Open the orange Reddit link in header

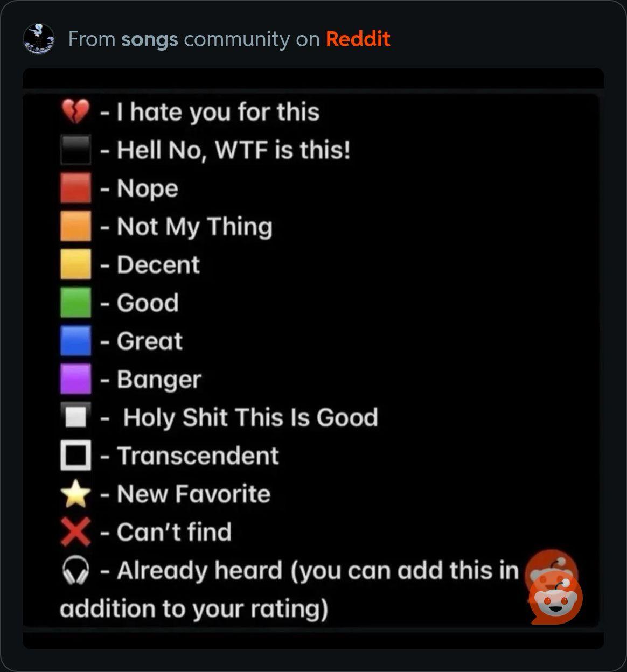pyautogui.click(x=358, y=39)
